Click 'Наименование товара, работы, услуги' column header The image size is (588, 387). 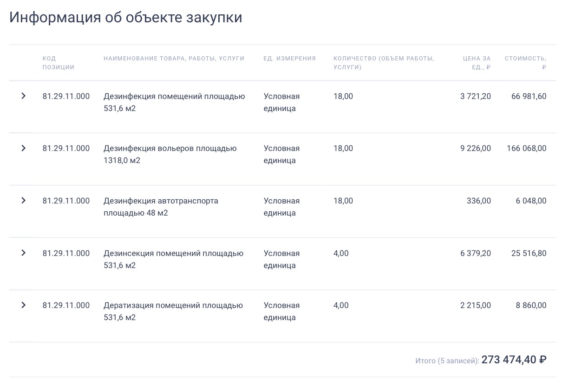pos(174,59)
